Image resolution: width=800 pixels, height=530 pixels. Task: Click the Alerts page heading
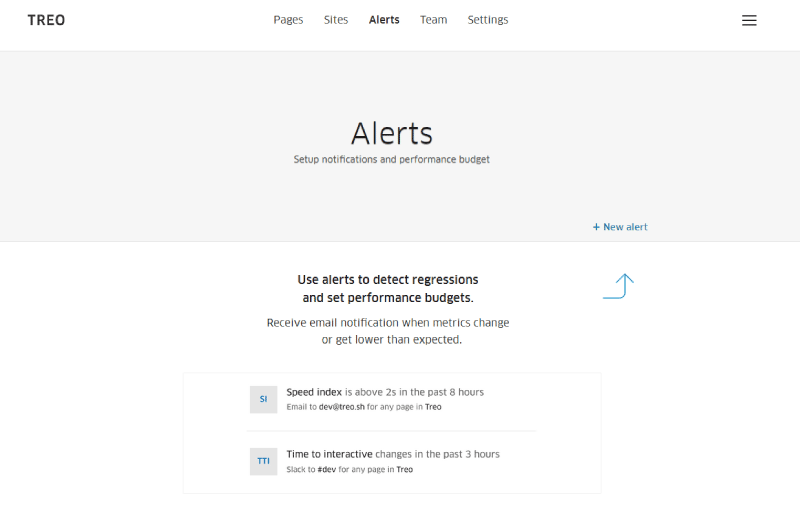392,134
